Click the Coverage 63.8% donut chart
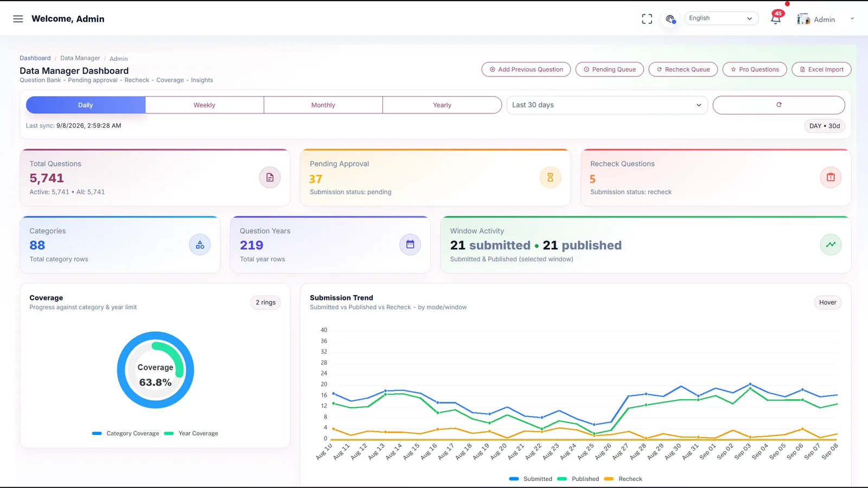The image size is (868, 488). 156,370
